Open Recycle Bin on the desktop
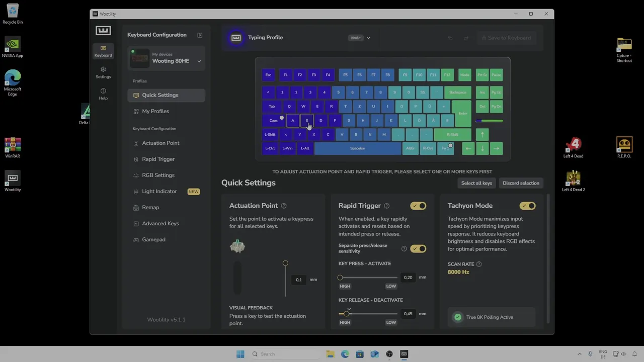 click(x=13, y=14)
